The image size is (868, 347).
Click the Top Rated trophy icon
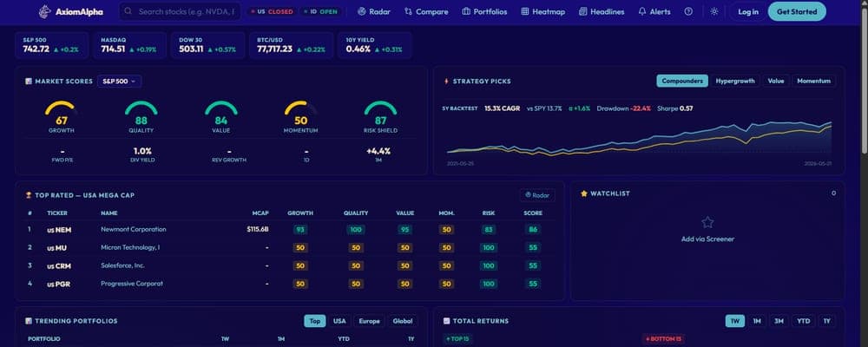click(x=29, y=195)
